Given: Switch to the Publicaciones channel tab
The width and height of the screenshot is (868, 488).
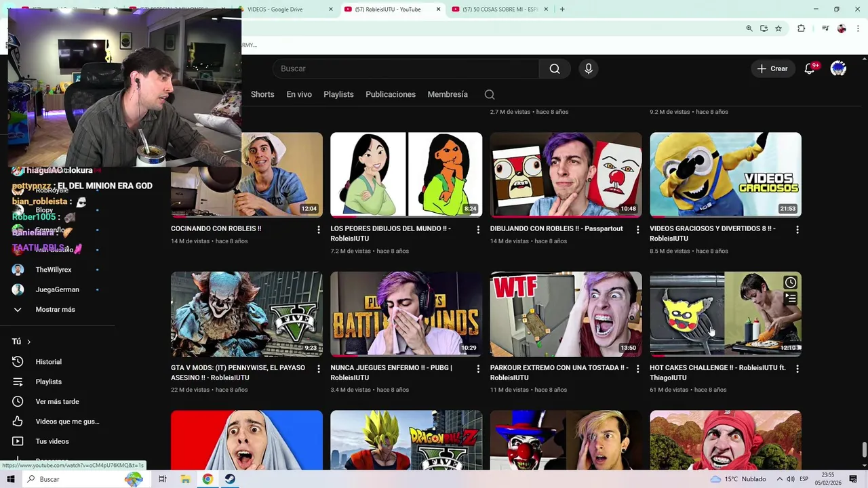Looking at the screenshot, I should (391, 94).
